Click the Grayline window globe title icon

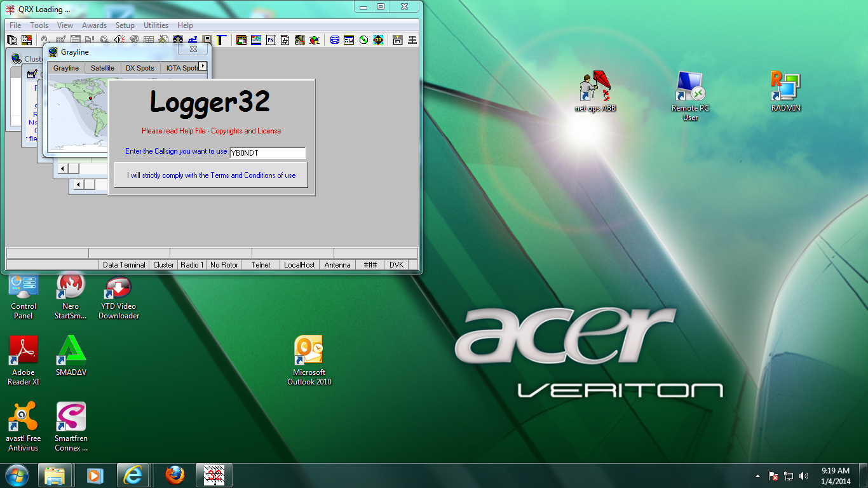53,52
